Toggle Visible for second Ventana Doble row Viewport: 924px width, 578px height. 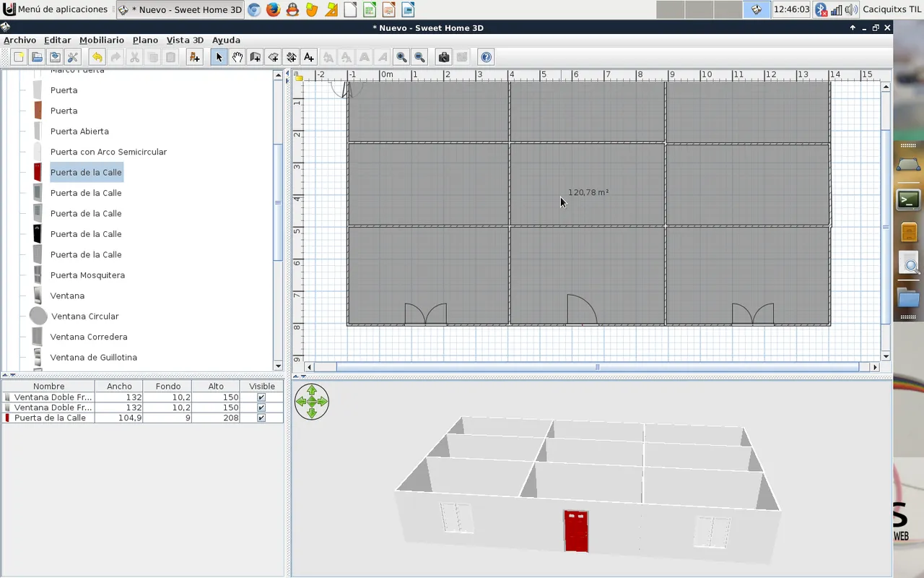[x=261, y=407]
